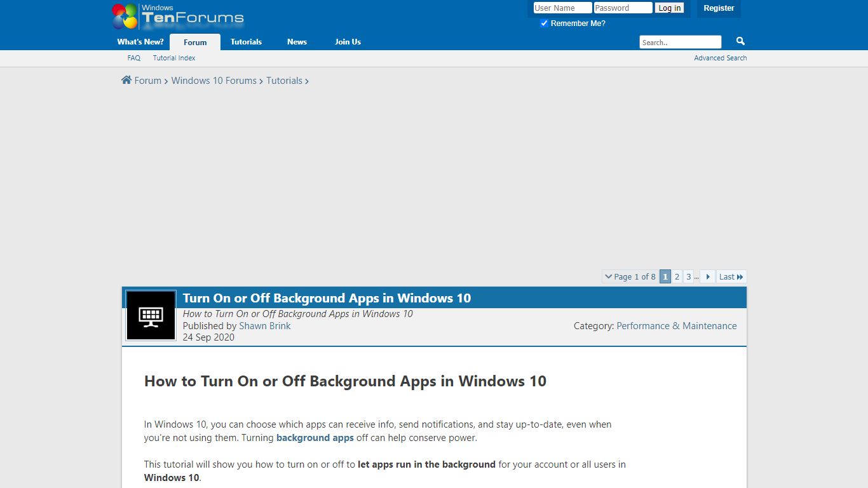The width and height of the screenshot is (868, 488).
Task: Open the Page 1 of 8 dropdown
Action: (630, 276)
